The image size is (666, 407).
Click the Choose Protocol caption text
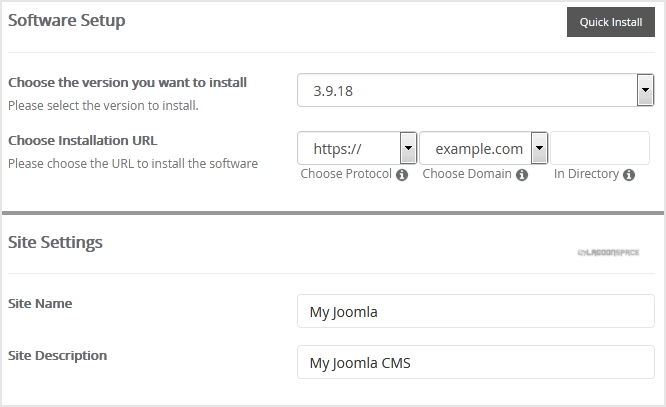(346, 175)
